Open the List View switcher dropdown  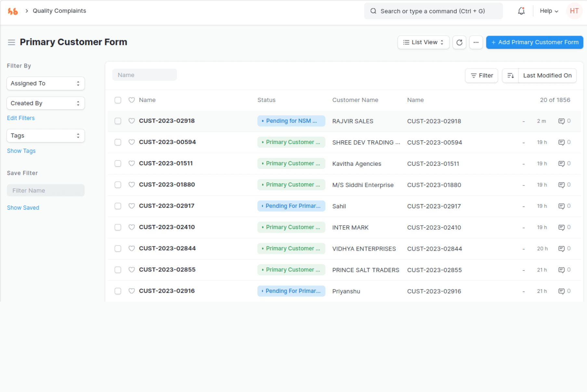(423, 43)
